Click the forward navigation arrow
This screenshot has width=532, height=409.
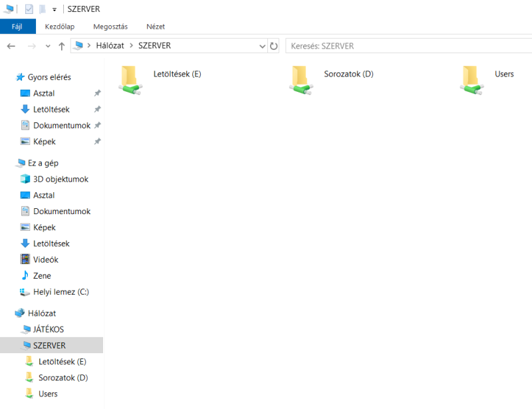coord(31,46)
